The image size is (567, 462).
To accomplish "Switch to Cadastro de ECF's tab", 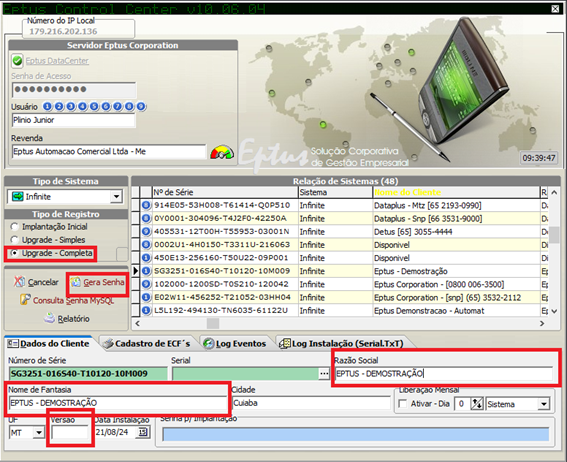I will [147, 343].
